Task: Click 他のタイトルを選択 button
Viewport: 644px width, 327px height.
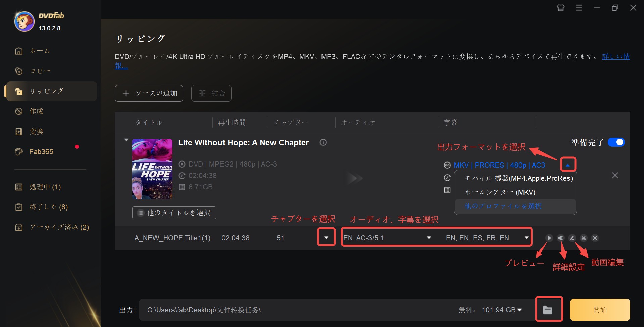Action: [x=174, y=213]
